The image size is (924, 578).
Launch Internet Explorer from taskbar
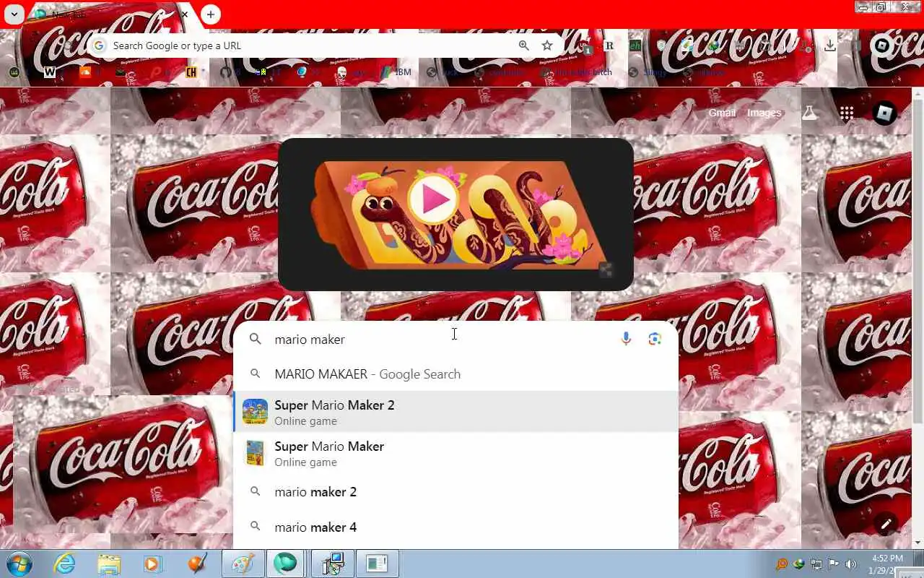[x=65, y=564]
